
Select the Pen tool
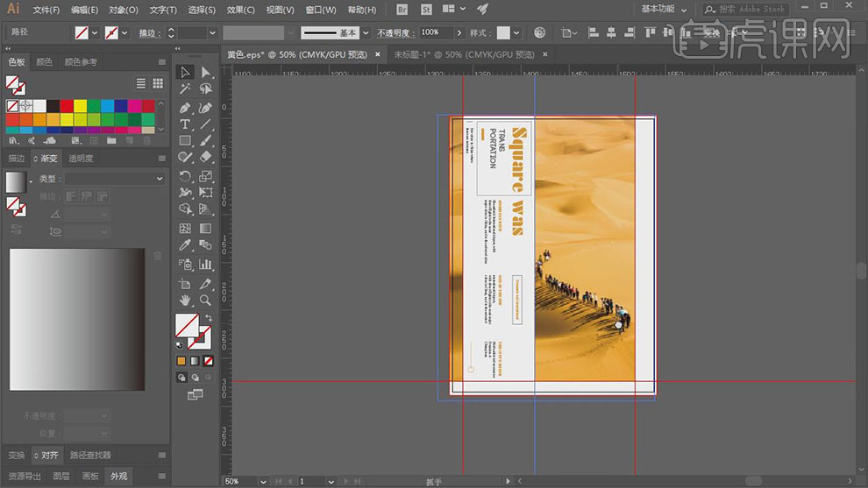[x=185, y=108]
